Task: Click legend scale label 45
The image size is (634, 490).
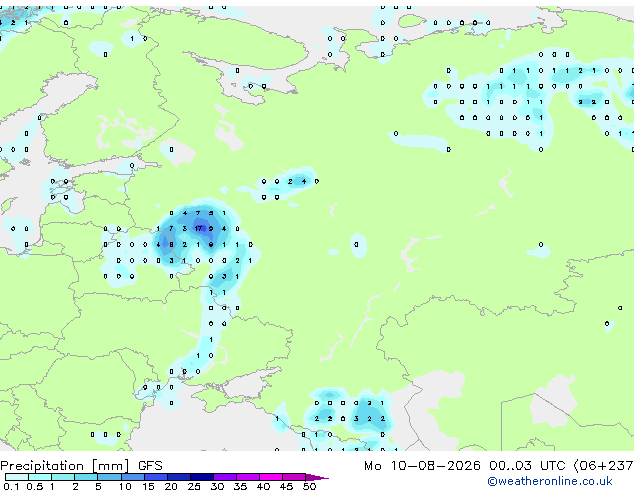Action: click(x=287, y=486)
